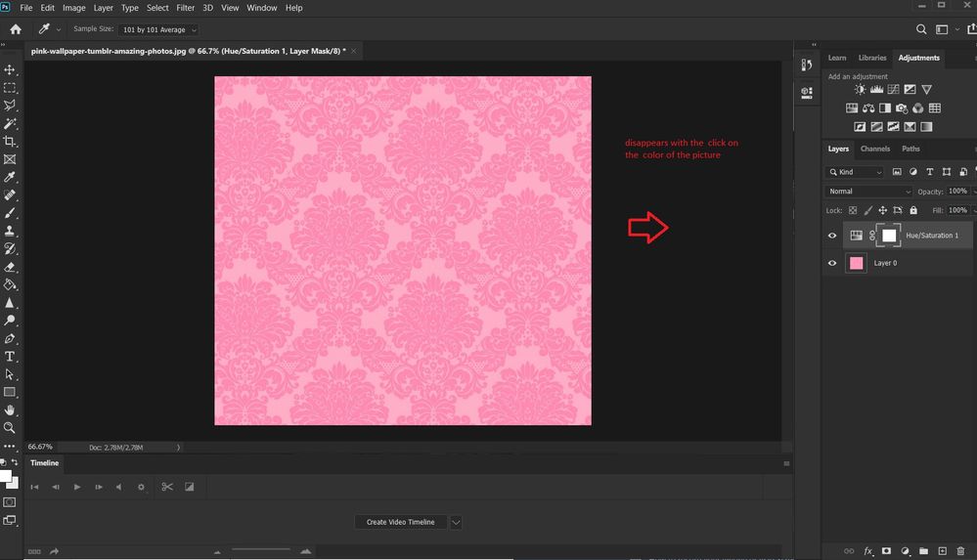Add a Levels adjustment
Image resolution: width=977 pixels, height=560 pixels.
point(876,90)
